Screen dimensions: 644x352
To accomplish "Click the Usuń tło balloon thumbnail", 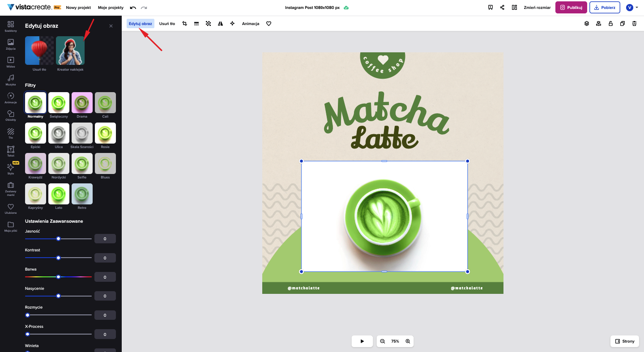I will click(x=39, y=51).
